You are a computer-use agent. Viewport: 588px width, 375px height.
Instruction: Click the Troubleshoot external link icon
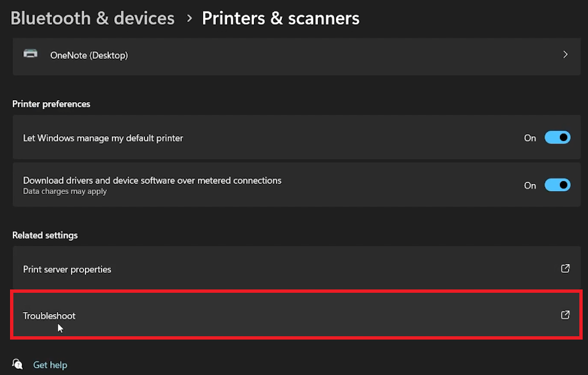[565, 315]
